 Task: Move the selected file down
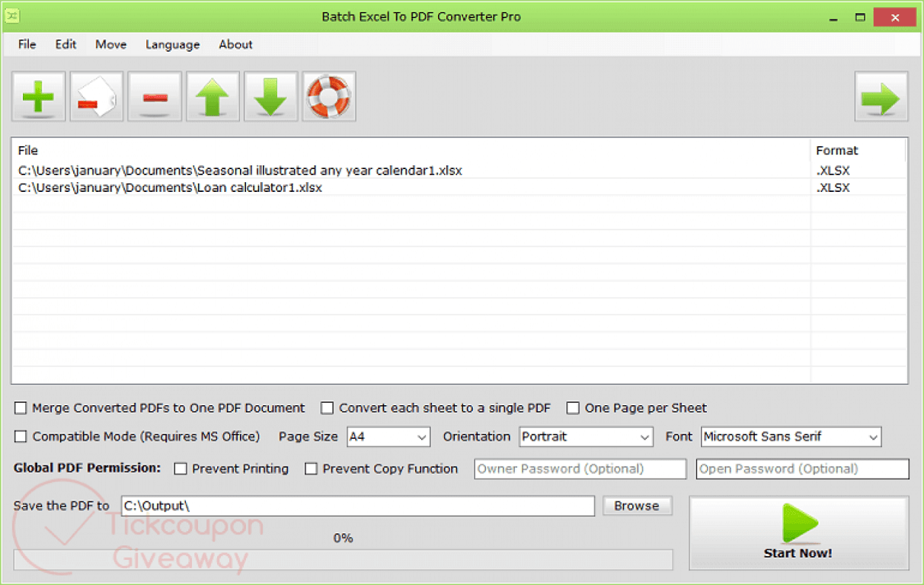tap(270, 96)
